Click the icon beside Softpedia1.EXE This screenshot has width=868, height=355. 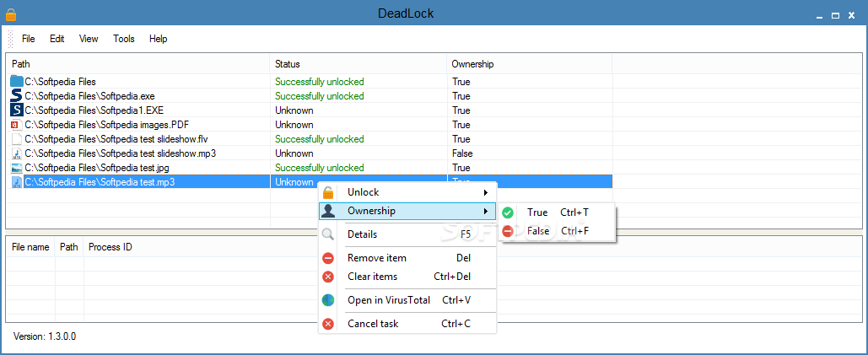[17, 110]
